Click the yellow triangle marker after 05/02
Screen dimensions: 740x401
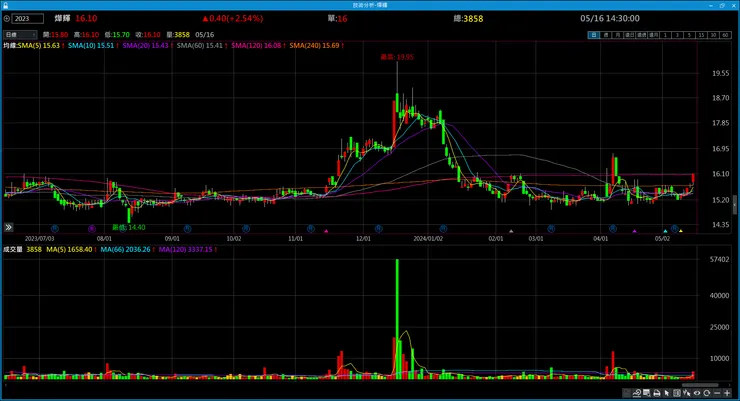tap(681, 231)
